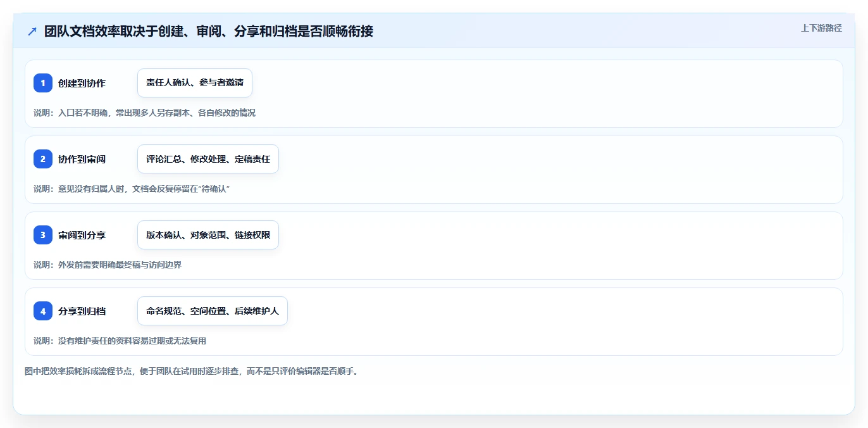Image resolution: width=868 pixels, height=428 pixels.
Task: Click the note 入口若不明确，常出现多人另存副本
Action: pyautogui.click(x=145, y=113)
